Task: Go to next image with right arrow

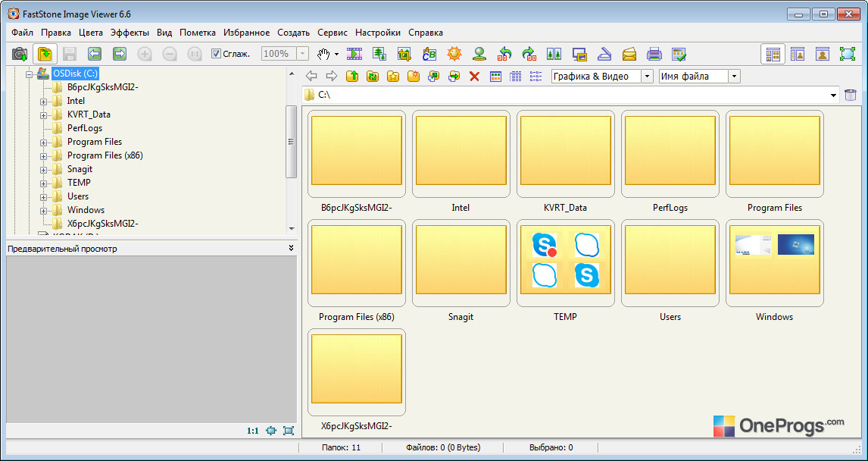Action: pyautogui.click(x=120, y=54)
